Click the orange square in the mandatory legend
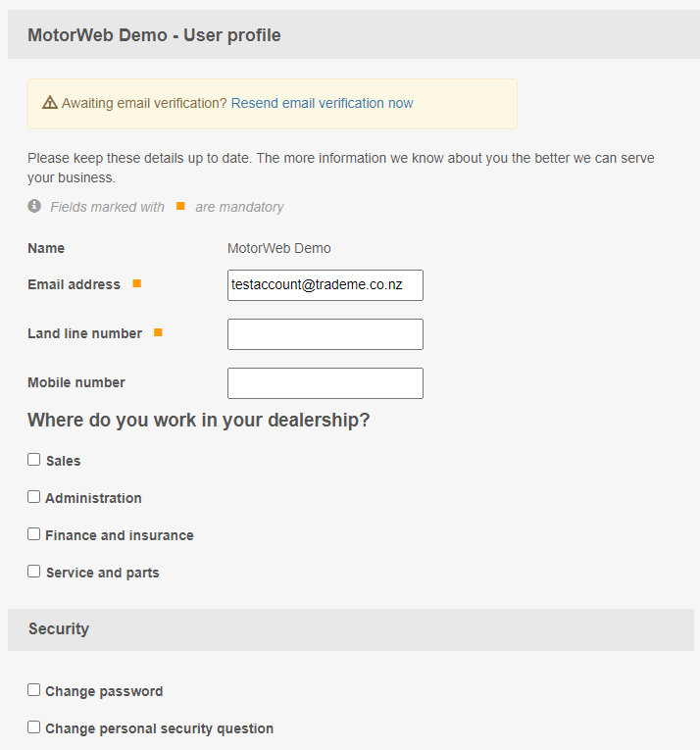The image size is (700, 750). pos(180,206)
